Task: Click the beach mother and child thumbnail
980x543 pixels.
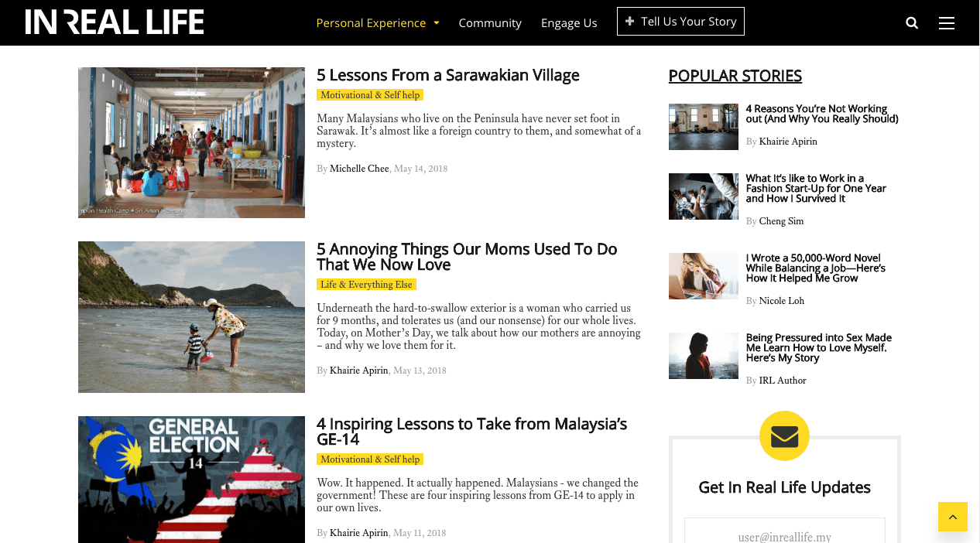Action: pyautogui.click(x=191, y=317)
